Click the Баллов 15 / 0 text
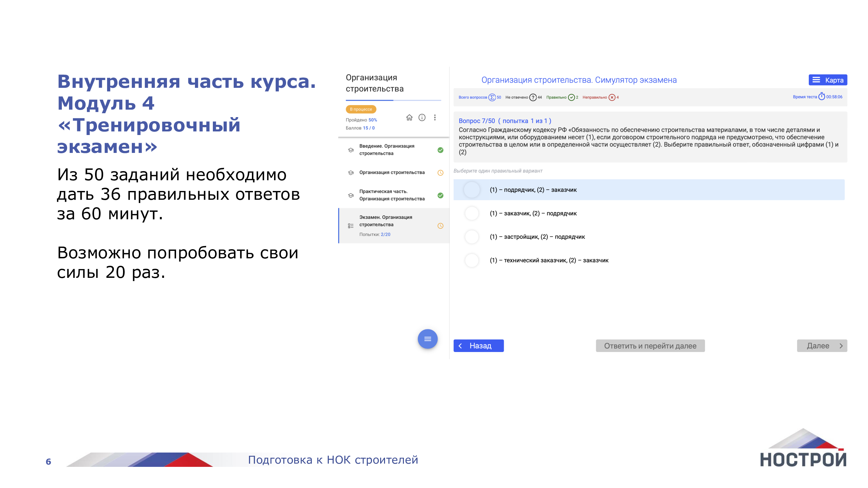868x488 pixels. click(360, 128)
